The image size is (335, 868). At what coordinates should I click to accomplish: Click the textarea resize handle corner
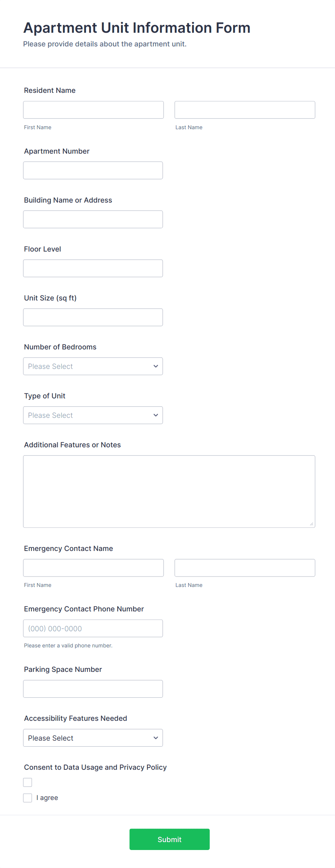coord(312,524)
